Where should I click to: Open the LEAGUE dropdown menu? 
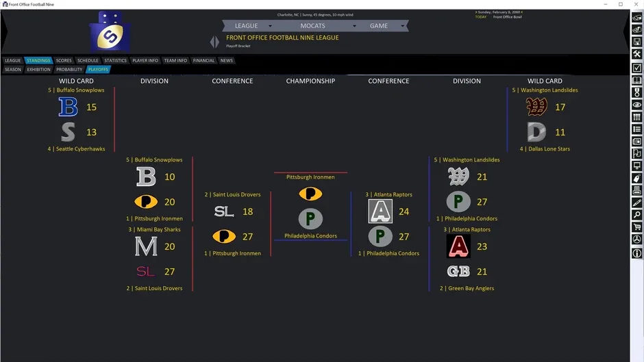click(x=253, y=26)
